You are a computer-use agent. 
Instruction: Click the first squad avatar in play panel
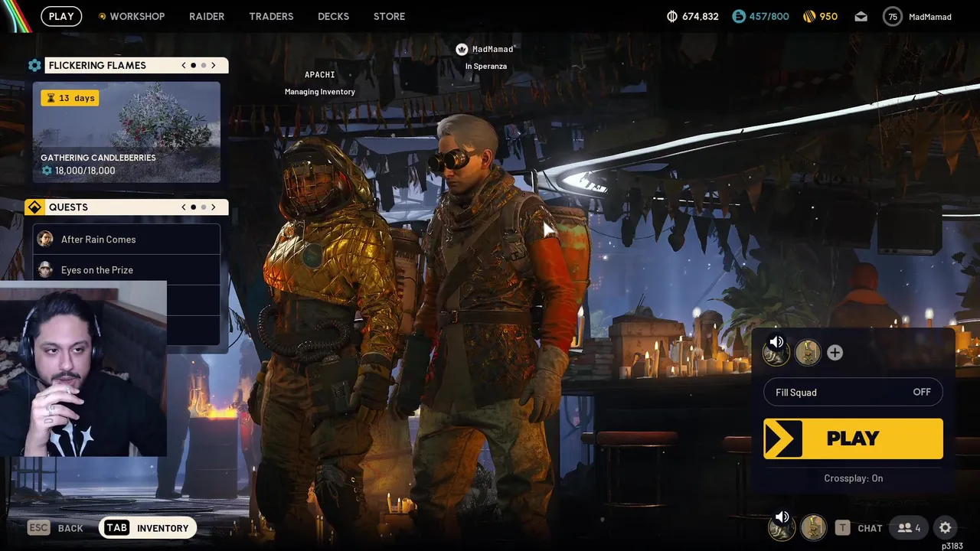tap(776, 351)
